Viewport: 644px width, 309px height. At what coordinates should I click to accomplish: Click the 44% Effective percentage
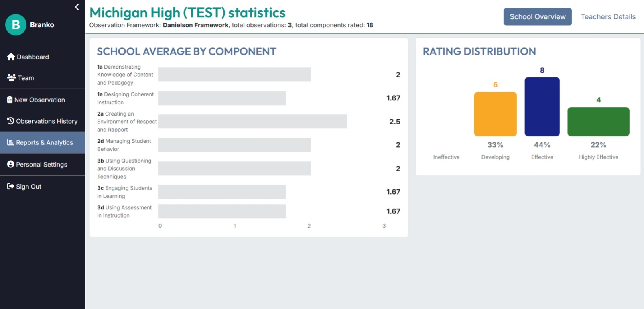tap(542, 145)
